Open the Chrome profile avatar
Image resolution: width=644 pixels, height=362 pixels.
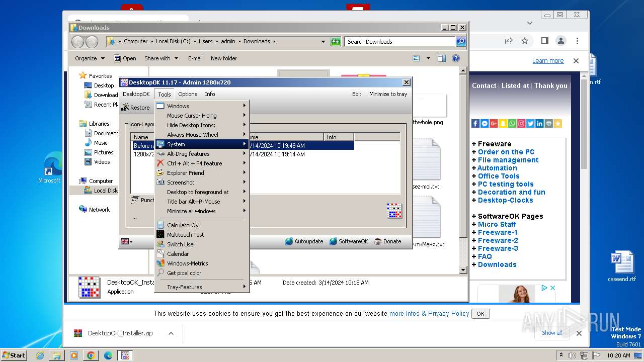pos(560,41)
